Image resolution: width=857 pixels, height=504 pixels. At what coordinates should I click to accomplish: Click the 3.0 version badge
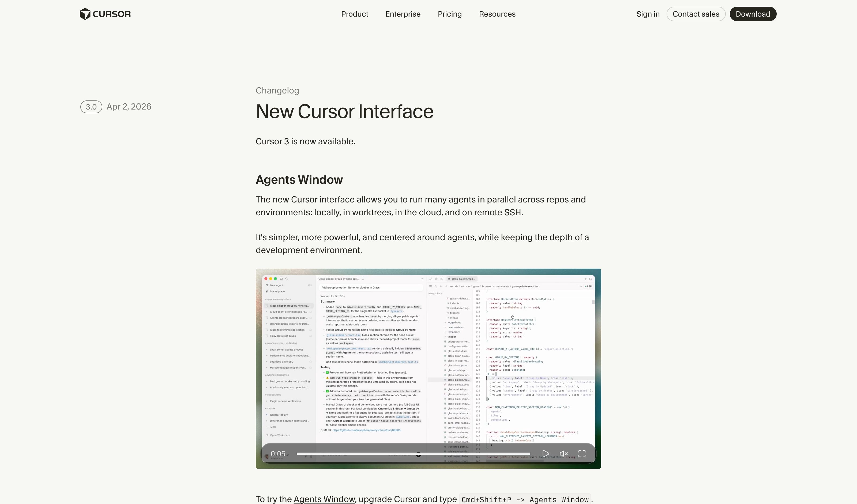[91, 107]
